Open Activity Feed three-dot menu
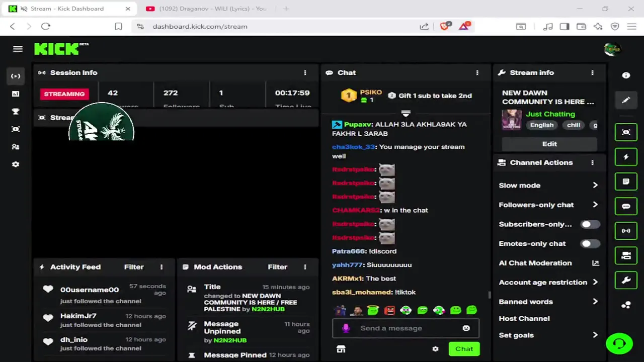The width and height of the screenshot is (644, 362). pyautogui.click(x=162, y=267)
